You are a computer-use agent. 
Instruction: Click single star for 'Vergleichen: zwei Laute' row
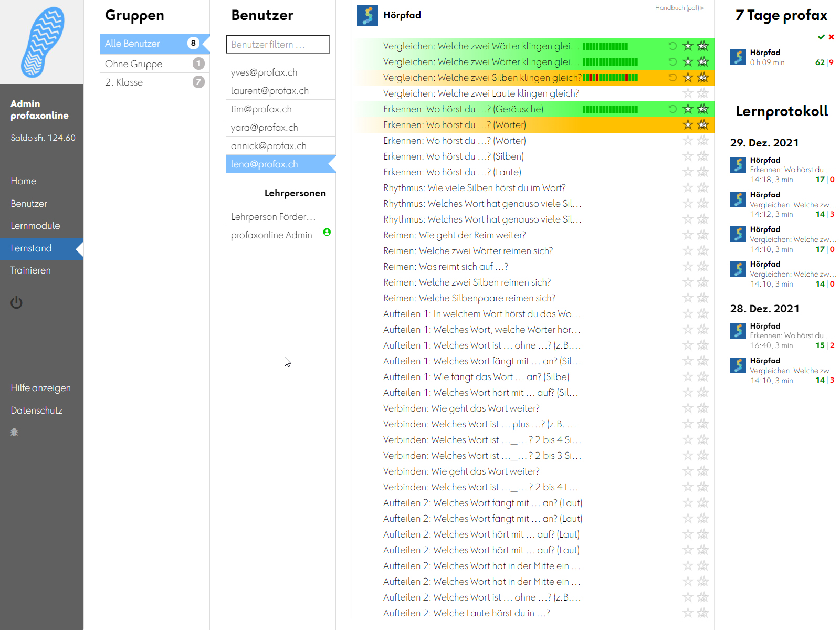pyautogui.click(x=688, y=93)
